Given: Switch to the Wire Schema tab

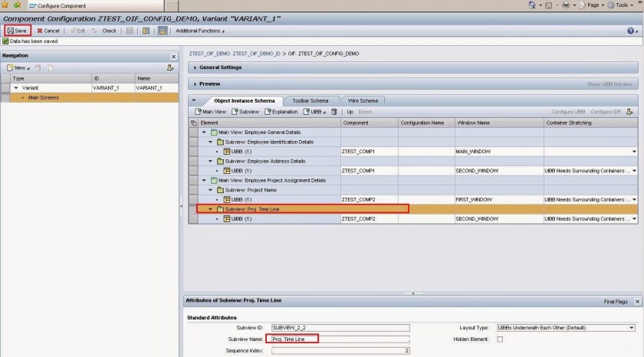Looking at the screenshot, I should [361, 100].
